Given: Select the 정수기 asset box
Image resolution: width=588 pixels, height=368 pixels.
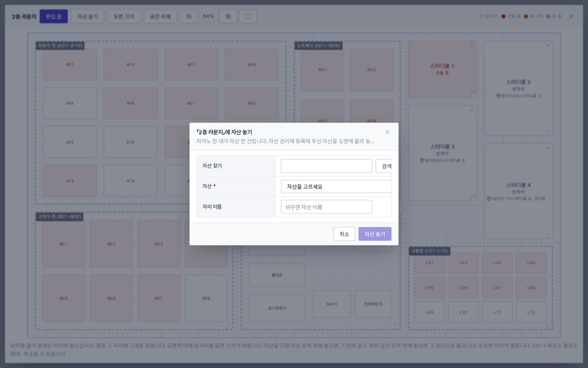Looking at the screenshot, I should (x=332, y=304).
